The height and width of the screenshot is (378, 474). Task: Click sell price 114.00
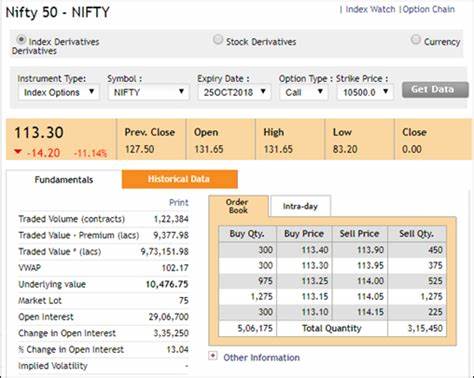click(370, 281)
